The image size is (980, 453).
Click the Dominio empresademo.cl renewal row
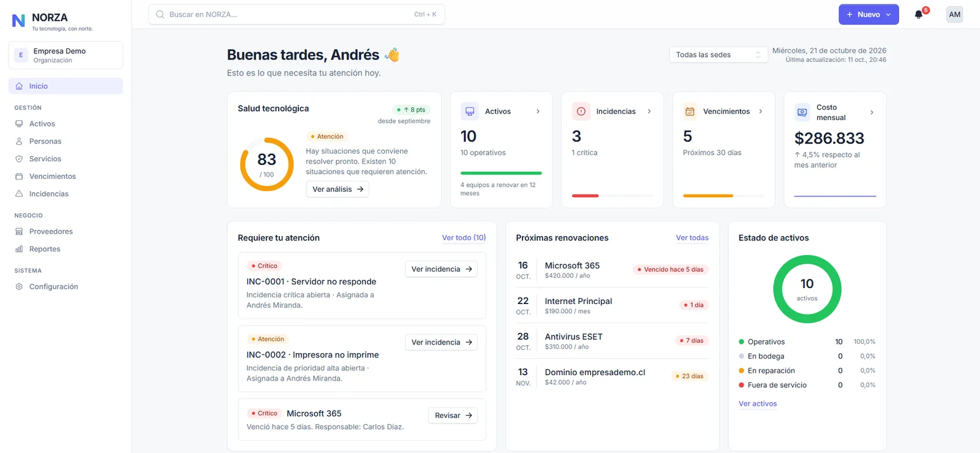(x=612, y=377)
